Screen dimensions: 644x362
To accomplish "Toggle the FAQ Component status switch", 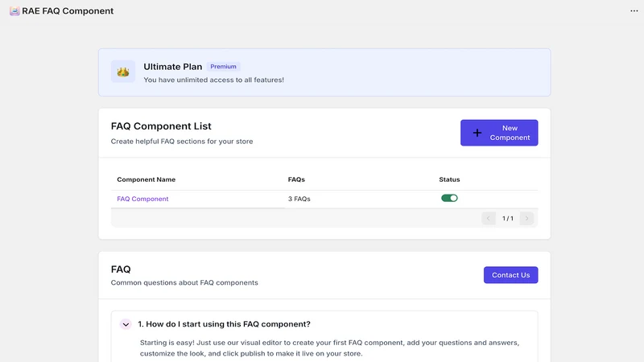I will click(449, 198).
